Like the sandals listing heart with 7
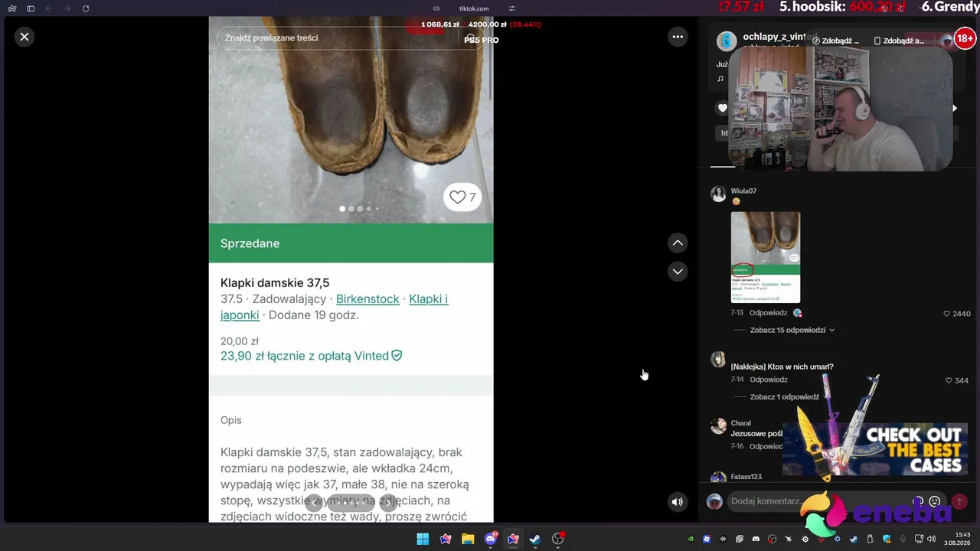 pos(462,197)
